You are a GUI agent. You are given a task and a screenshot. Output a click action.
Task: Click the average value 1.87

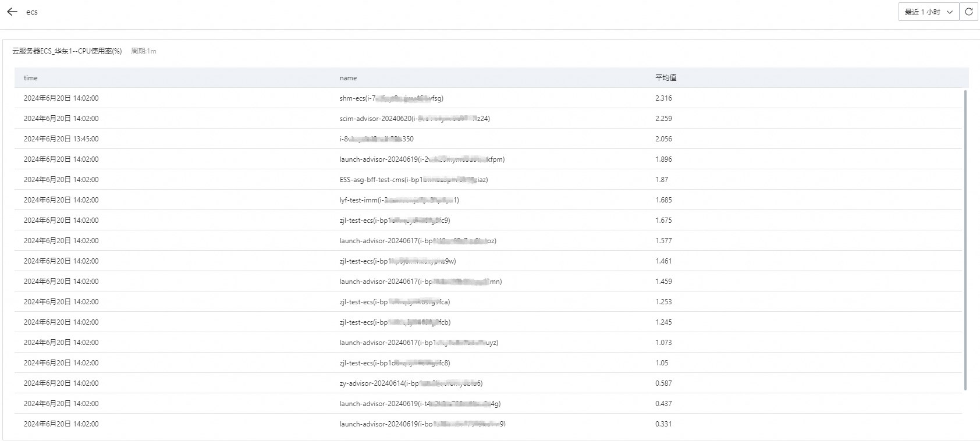[x=662, y=180]
